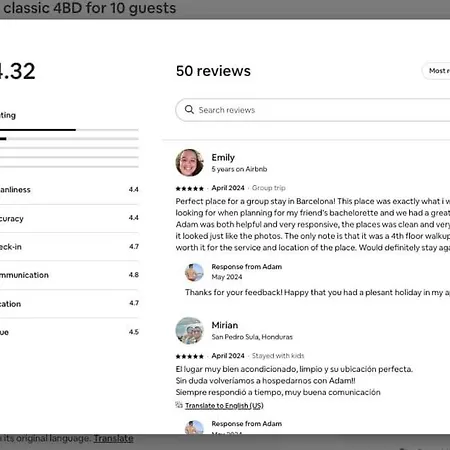Click the magnifier icon in Search reviews

(189, 109)
